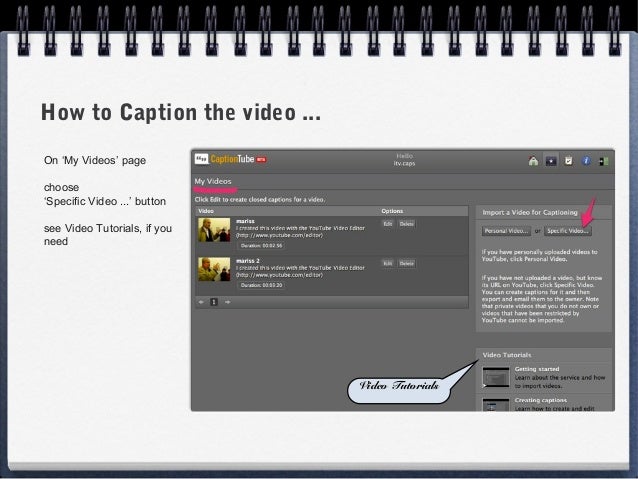Open the Home house icon

533,161
